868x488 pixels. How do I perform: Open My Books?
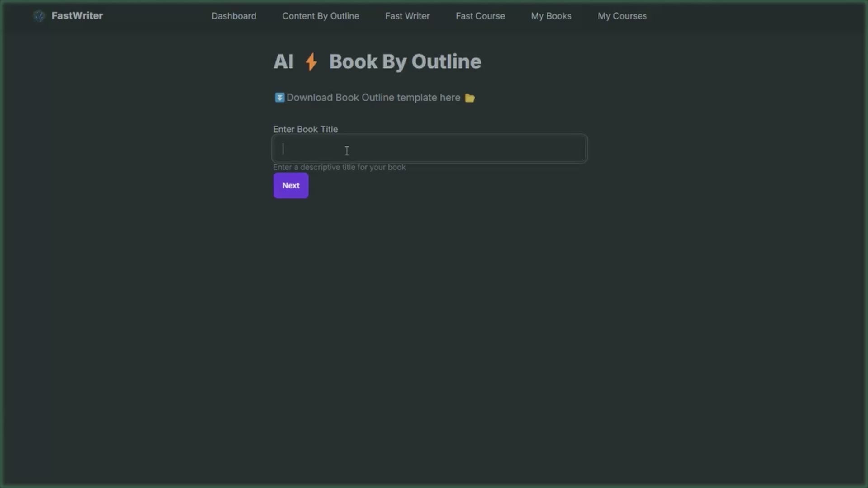551,16
